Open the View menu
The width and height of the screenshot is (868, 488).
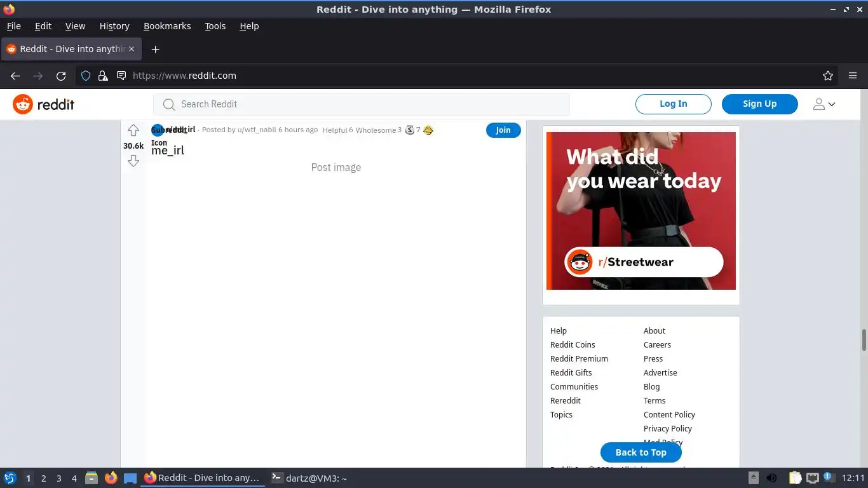75,26
